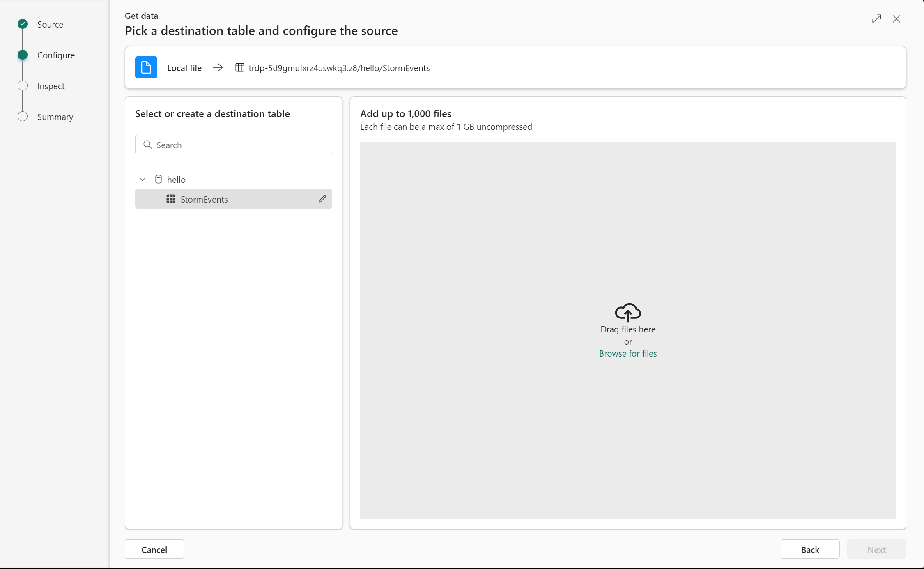
Task: Click the Source step in left sidebar
Action: click(50, 24)
